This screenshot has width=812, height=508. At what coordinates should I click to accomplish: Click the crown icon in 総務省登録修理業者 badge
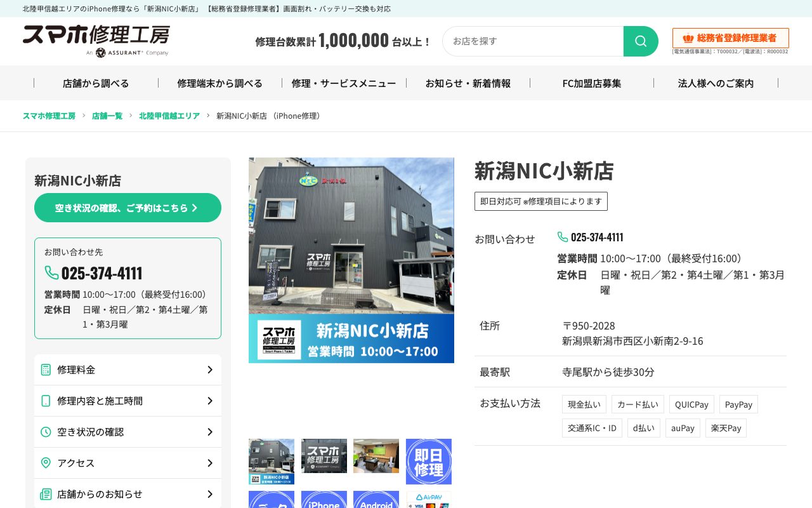click(688, 38)
